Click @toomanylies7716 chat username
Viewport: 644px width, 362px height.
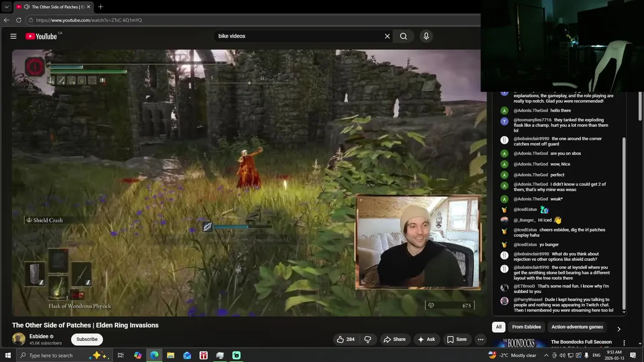pyautogui.click(x=532, y=120)
